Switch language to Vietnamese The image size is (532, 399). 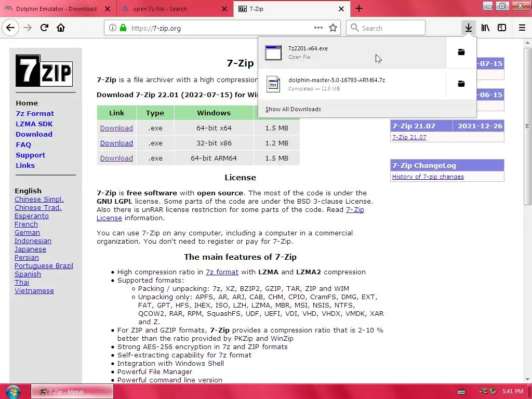coord(34,290)
